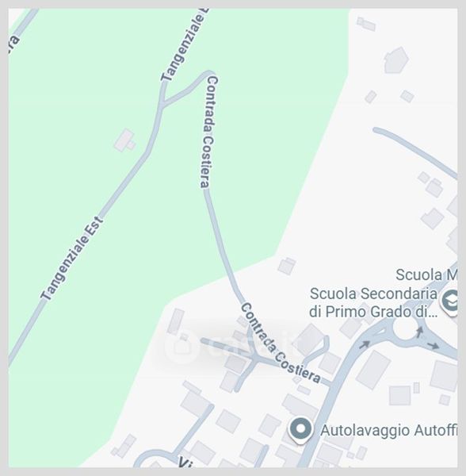
Task: Click the right-pointing arrow leaving the roundabout
Action: point(434,345)
